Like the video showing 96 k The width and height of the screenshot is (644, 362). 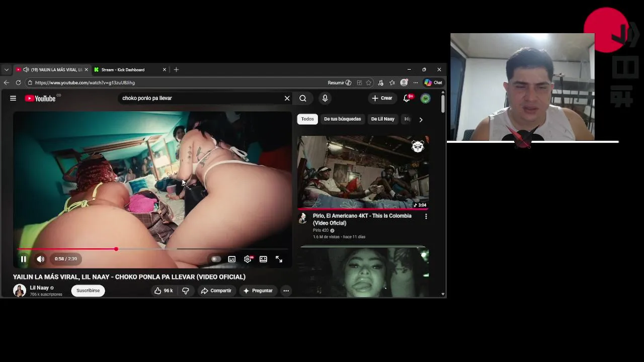[x=164, y=291]
